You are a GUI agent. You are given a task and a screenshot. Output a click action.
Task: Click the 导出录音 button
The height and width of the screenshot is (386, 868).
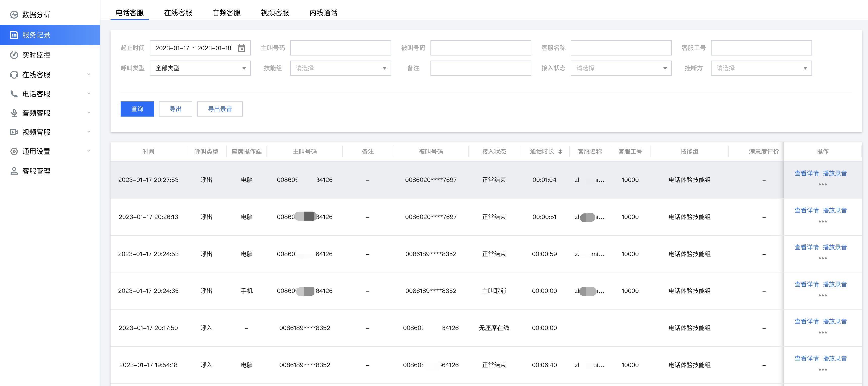[x=220, y=109]
